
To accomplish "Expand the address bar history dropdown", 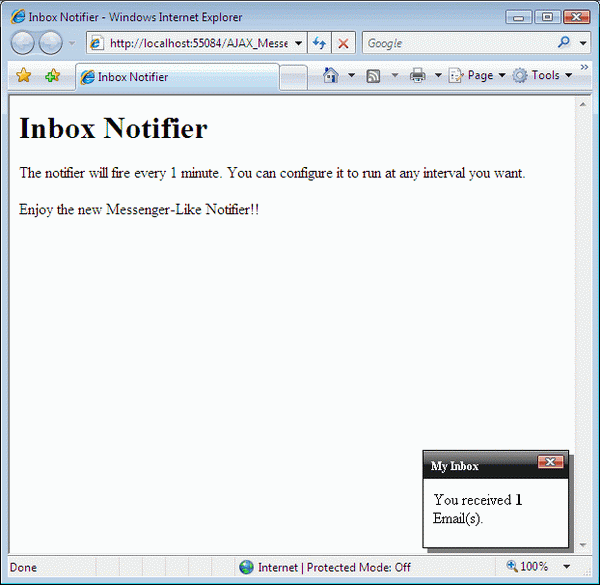I will click(298, 43).
